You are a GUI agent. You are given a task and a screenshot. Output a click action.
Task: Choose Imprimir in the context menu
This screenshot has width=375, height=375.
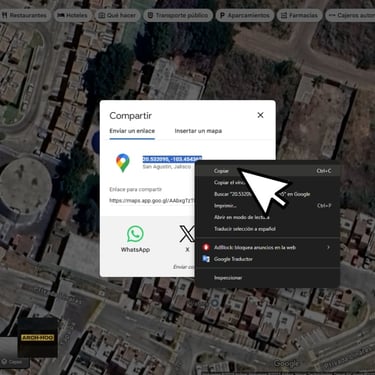(x=267, y=206)
